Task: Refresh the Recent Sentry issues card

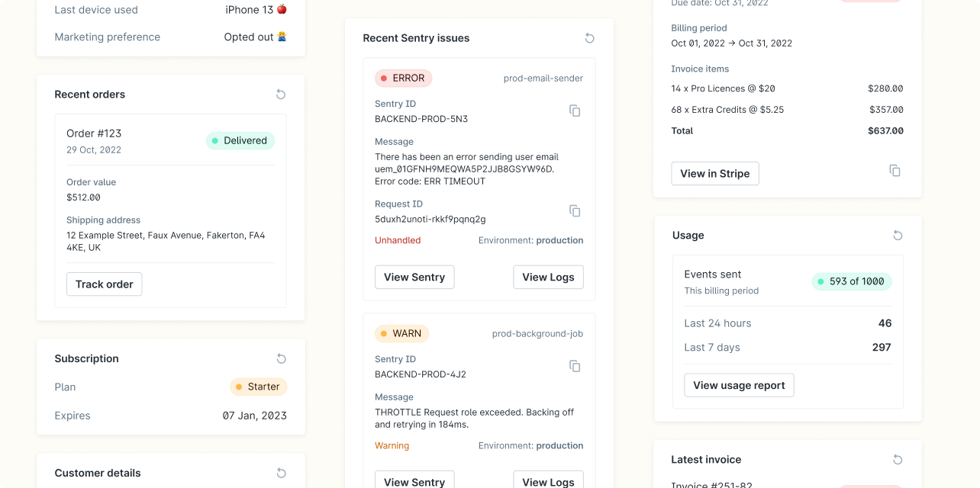Action: click(588, 37)
